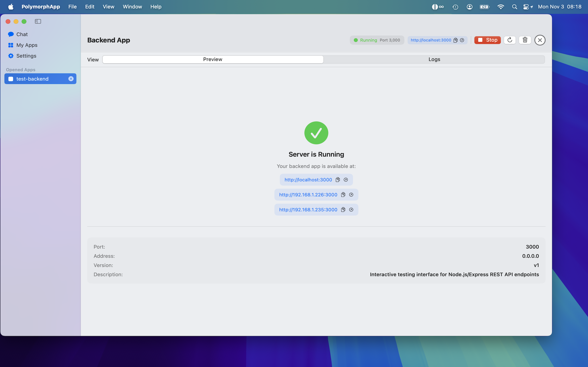Open My Apps section

27,45
